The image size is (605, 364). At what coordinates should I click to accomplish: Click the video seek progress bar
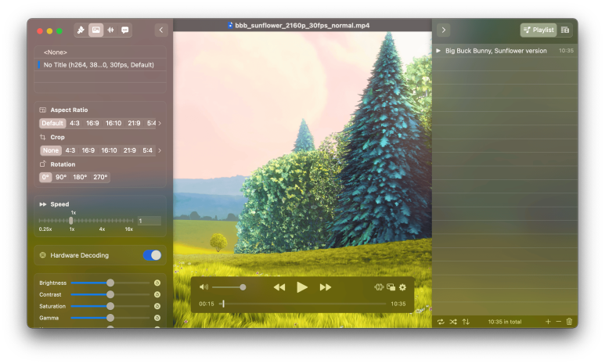pos(303,305)
